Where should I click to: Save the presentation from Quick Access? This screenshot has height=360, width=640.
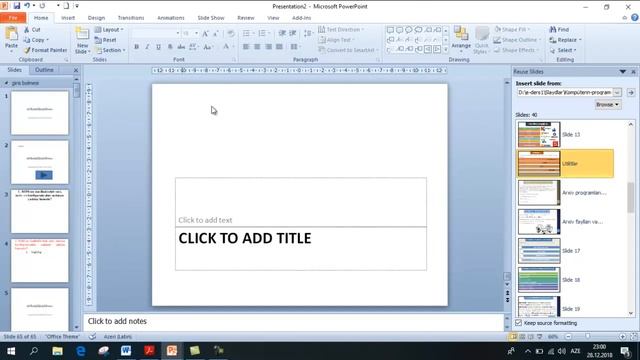click(x=16, y=6)
